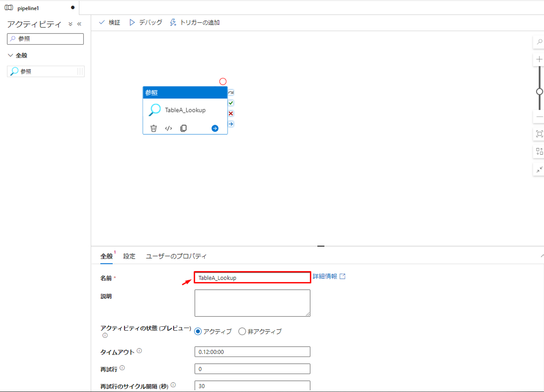Expand all categories with double down chevron

(70, 24)
